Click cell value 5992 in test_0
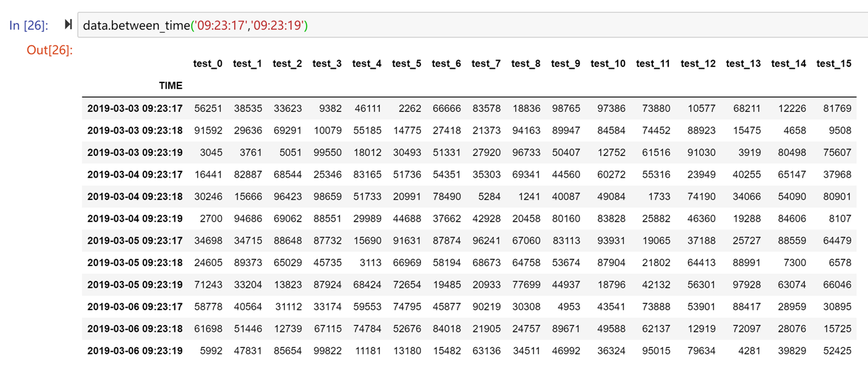Image resolution: width=868 pixels, height=372 pixels. tap(211, 351)
